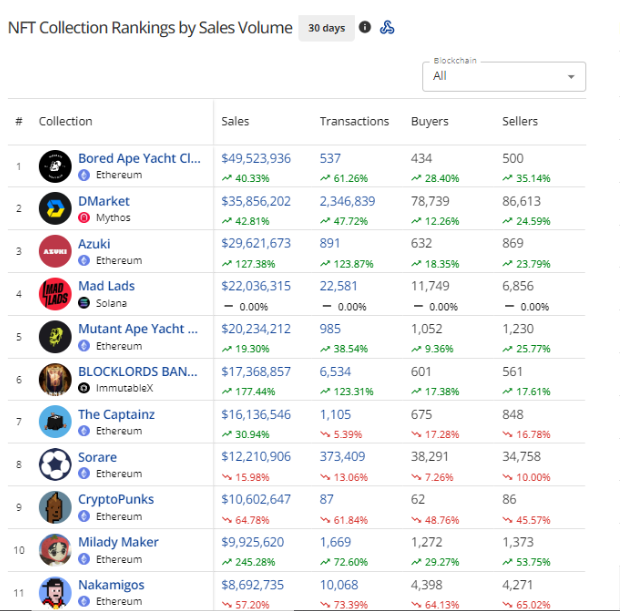The image size is (620, 611).
Task: Click the Sorare soccer ball logo
Action: [x=55, y=464]
